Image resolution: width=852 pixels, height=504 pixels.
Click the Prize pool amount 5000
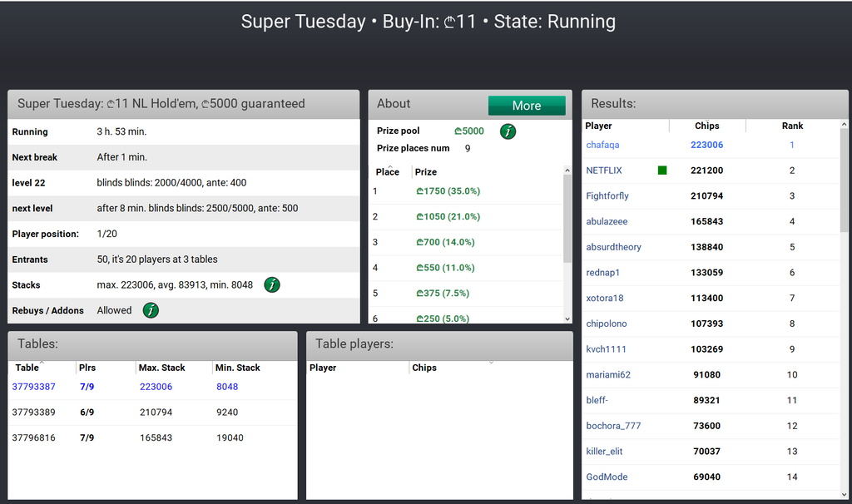469,131
